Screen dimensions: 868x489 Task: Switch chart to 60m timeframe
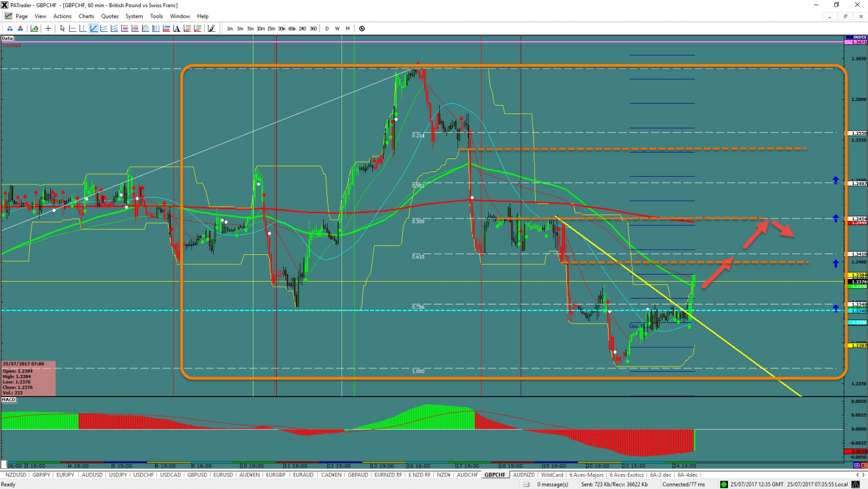pos(292,28)
